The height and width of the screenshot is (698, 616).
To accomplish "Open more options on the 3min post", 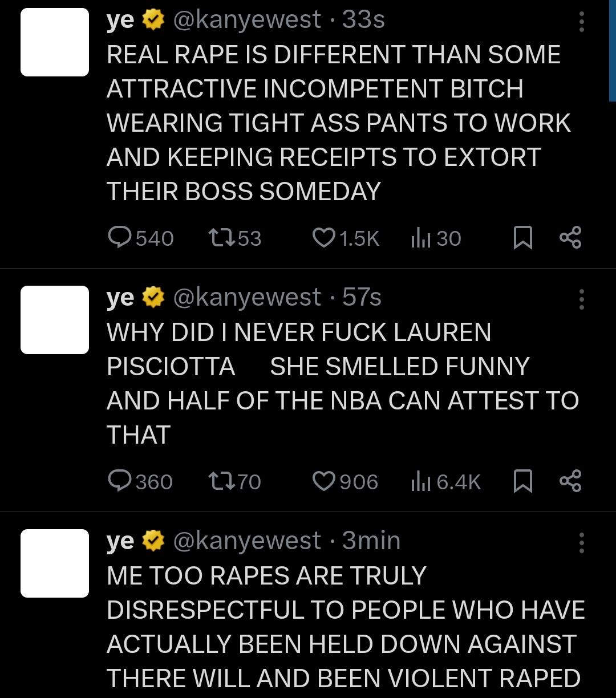I will pyautogui.click(x=581, y=543).
